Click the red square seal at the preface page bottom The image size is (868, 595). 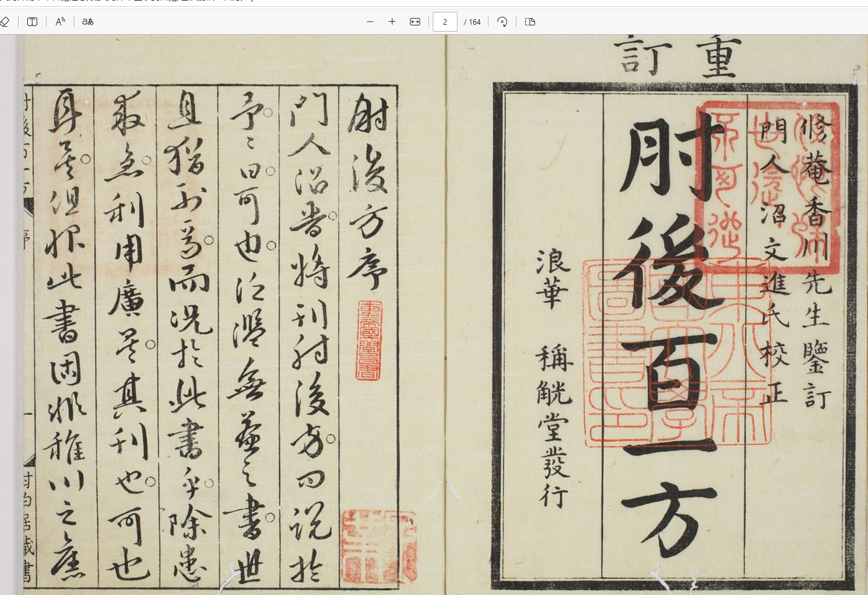[x=378, y=547]
